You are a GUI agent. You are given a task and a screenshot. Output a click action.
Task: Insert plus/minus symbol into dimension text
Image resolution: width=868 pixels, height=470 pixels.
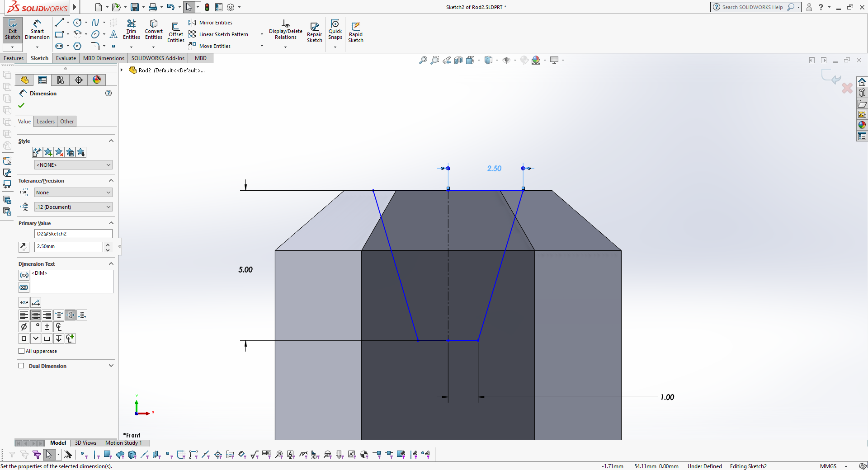[47, 326]
